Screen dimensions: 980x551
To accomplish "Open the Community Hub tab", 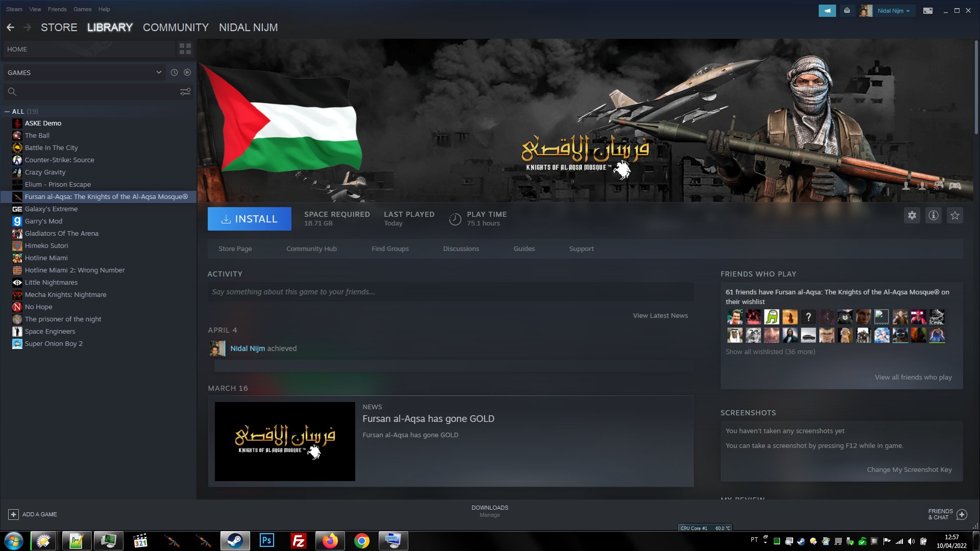I will pos(311,248).
